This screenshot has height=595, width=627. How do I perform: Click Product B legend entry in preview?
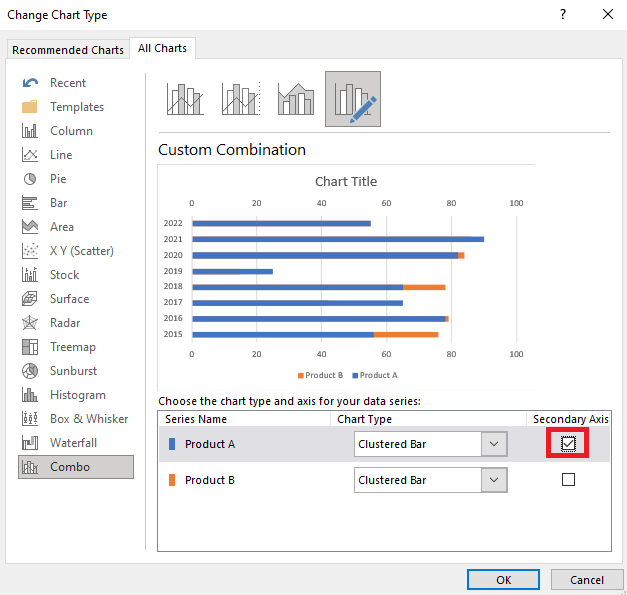(320, 375)
